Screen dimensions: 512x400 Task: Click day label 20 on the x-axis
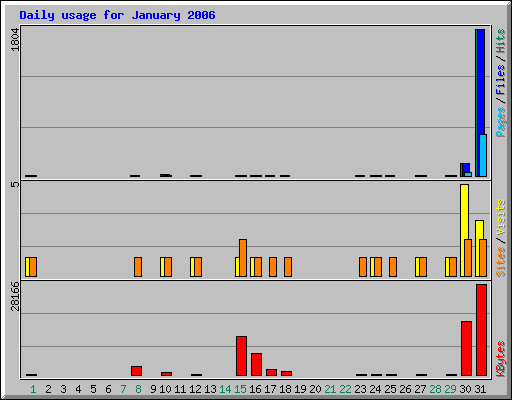click(x=315, y=389)
